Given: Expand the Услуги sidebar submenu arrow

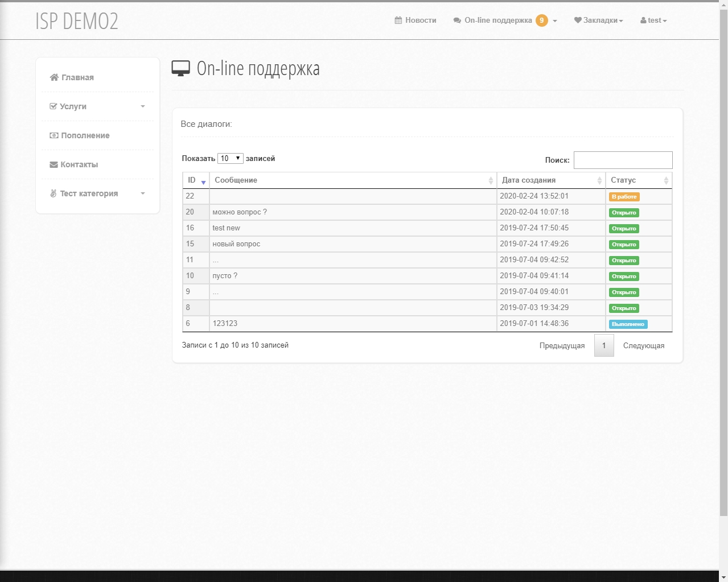Looking at the screenshot, I should point(143,106).
